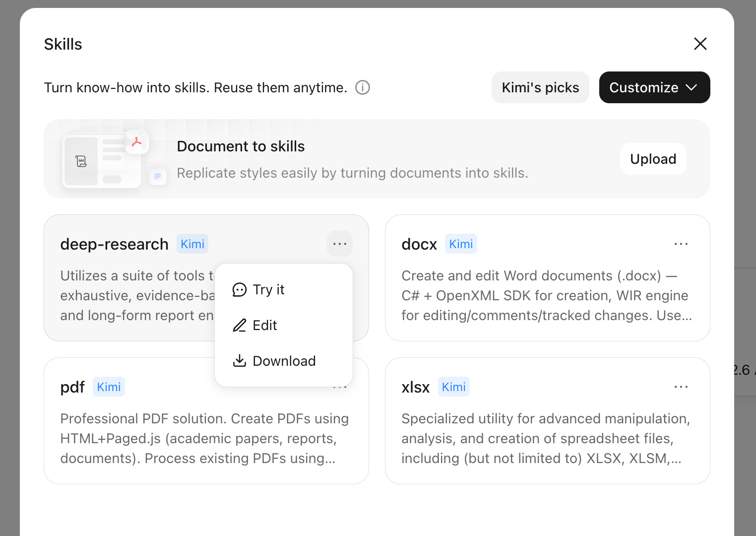Click 'Replicate styles easily' subtitle text

(x=352, y=173)
